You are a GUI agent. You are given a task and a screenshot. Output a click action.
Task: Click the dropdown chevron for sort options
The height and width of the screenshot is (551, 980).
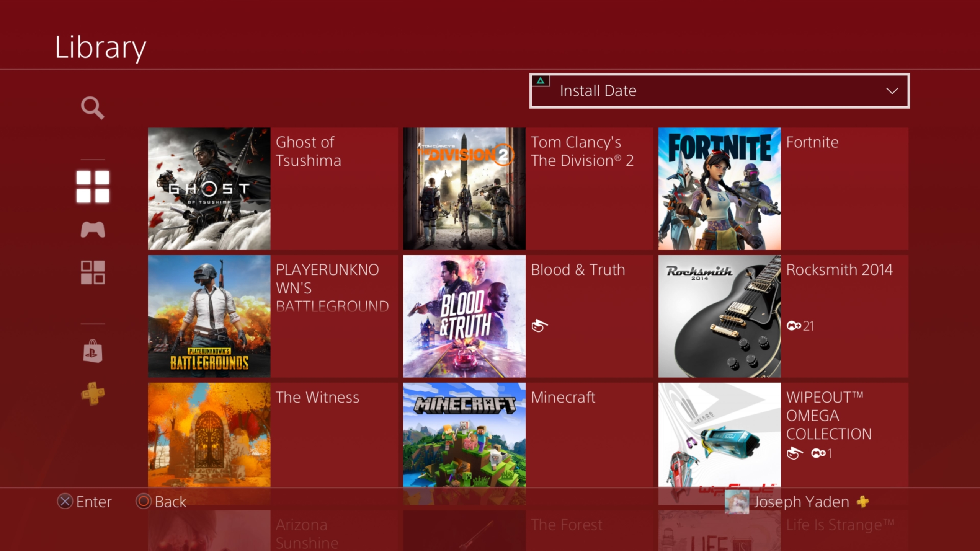coord(892,91)
